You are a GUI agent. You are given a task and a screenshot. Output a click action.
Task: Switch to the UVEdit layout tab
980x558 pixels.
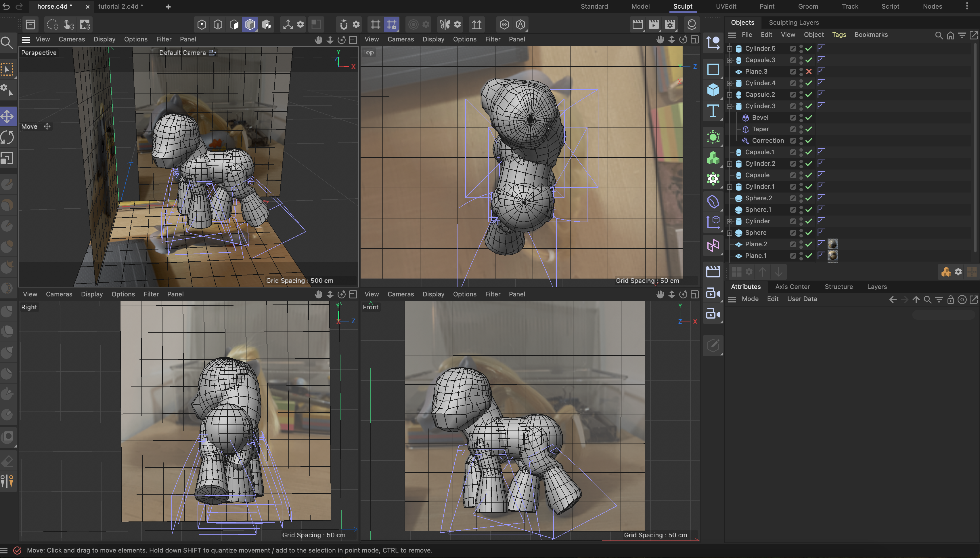tap(726, 7)
